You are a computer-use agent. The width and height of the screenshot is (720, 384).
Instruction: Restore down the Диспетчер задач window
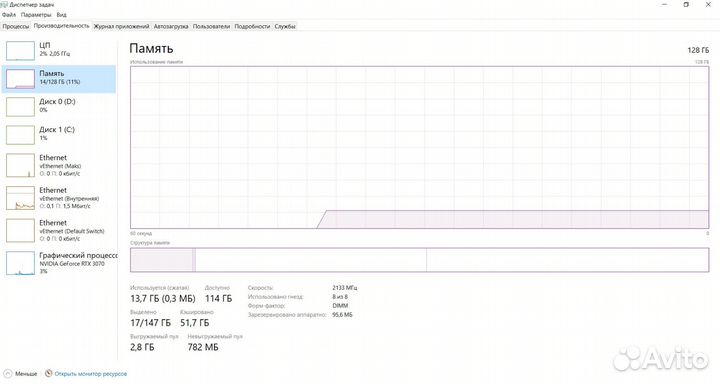click(686, 5)
